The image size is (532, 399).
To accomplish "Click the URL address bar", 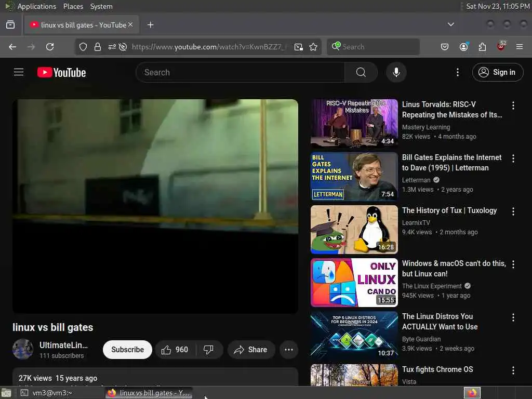I will tap(209, 47).
